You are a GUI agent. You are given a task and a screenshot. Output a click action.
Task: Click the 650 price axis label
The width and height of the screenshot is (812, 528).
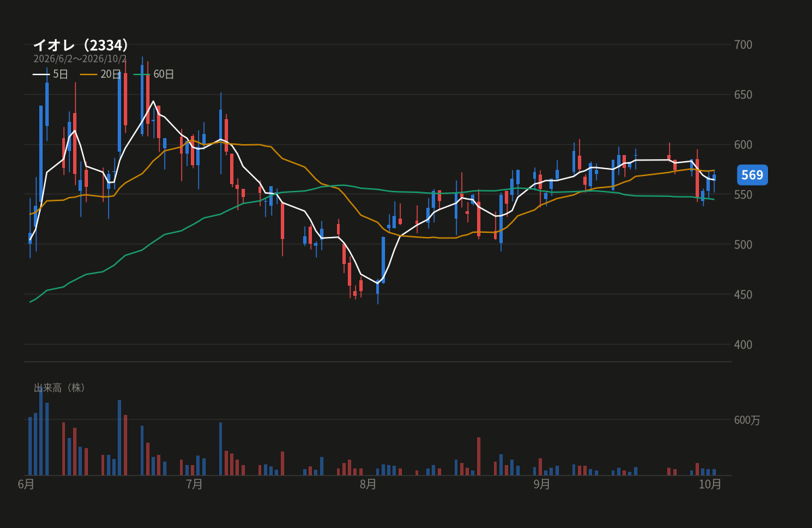coord(744,95)
